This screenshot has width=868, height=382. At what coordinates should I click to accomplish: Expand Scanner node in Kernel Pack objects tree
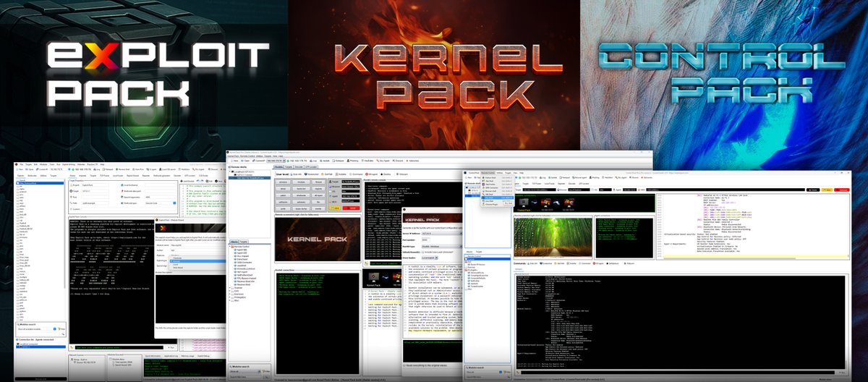229,288
